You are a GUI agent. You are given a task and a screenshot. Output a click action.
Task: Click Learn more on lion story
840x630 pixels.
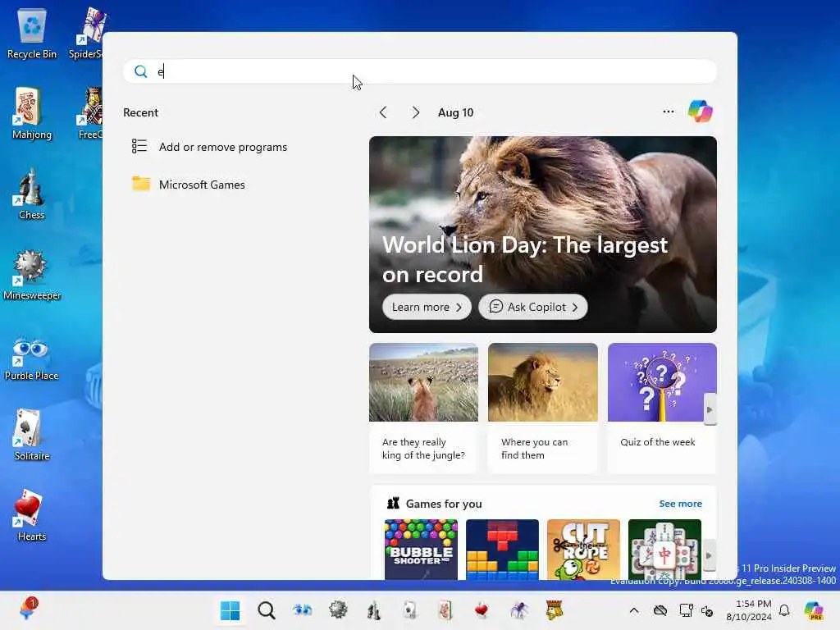427,307
